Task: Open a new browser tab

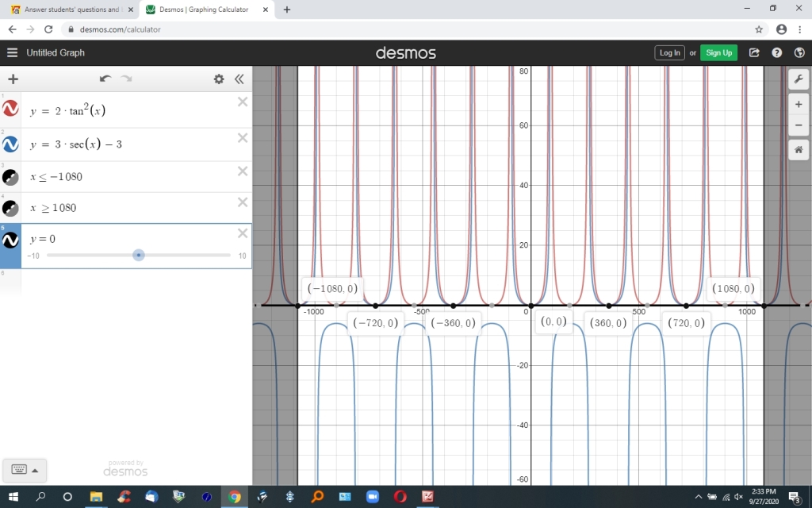Action: tap(287, 10)
